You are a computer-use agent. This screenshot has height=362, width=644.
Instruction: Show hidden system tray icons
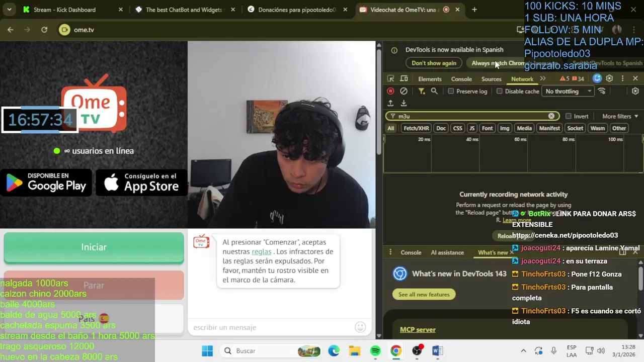(x=523, y=350)
